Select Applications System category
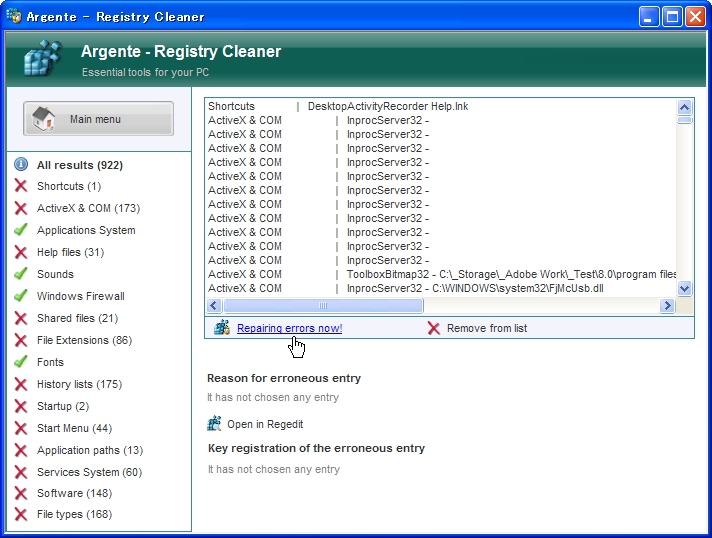Viewport: 712px width, 538px height. tap(86, 230)
